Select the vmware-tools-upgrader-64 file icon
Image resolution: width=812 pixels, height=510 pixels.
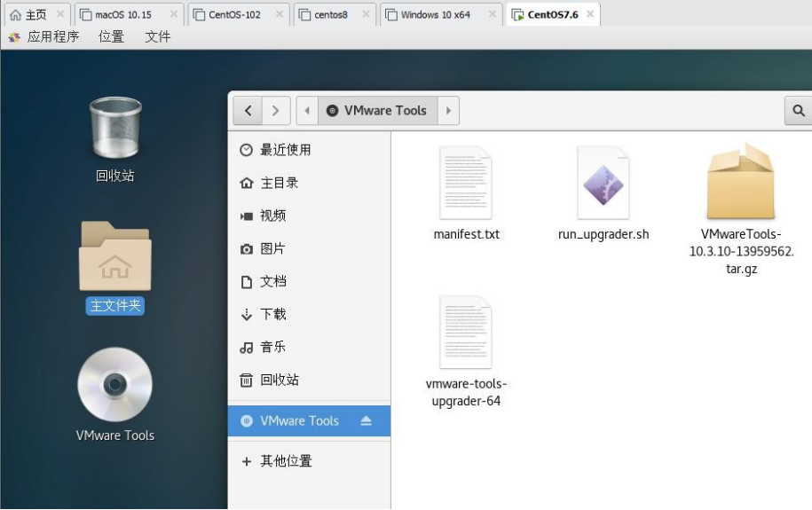(x=466, y=332)
